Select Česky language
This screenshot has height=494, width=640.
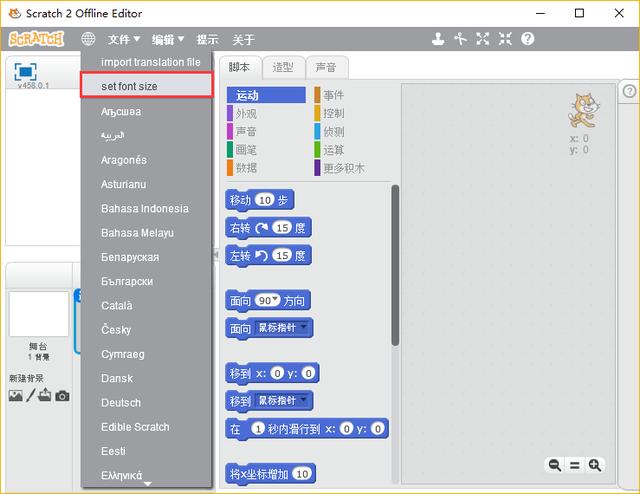tap(147, 330)
